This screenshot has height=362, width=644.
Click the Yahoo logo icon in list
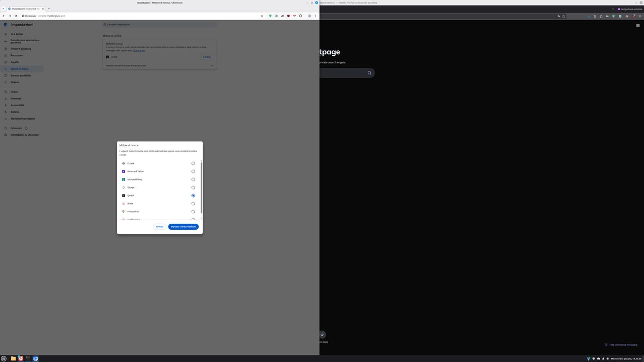tap(123, 171)
